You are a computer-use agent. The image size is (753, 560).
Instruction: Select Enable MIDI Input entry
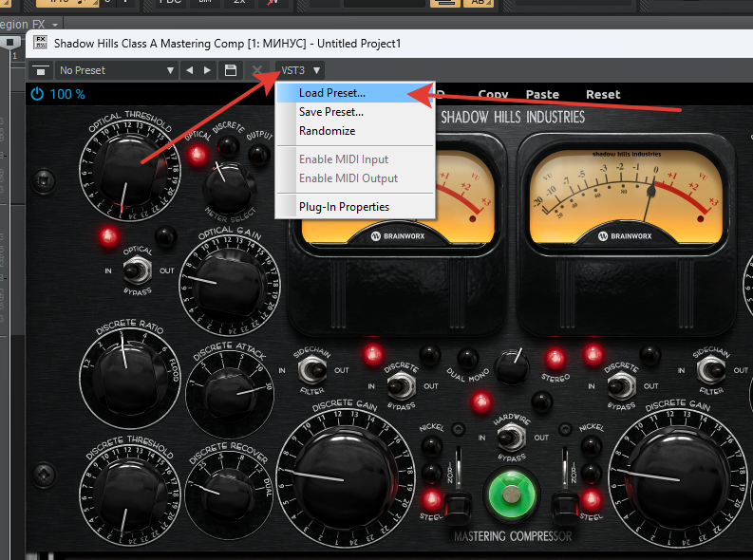356,159
